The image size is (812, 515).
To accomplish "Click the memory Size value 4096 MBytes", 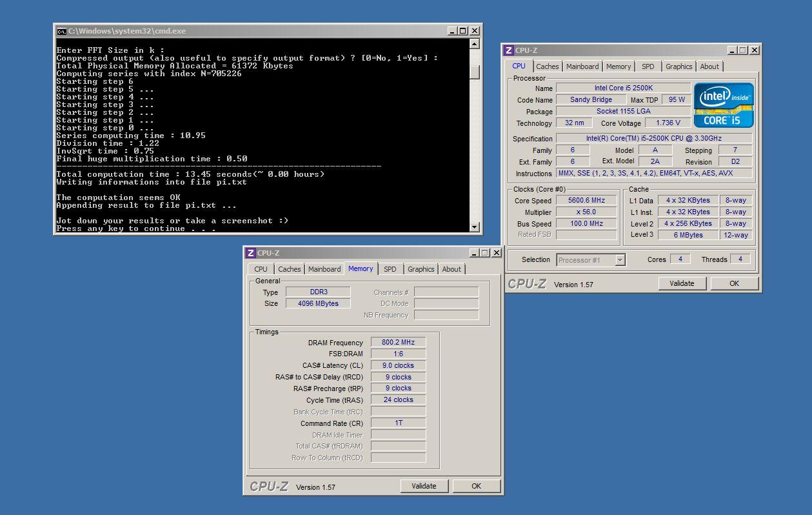I will [317, 304].
